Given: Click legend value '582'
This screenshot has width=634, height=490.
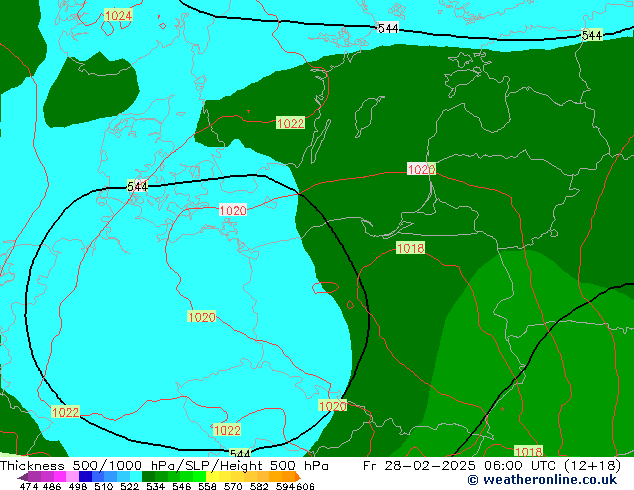Looking at the screenshot, I should point(259,486).
